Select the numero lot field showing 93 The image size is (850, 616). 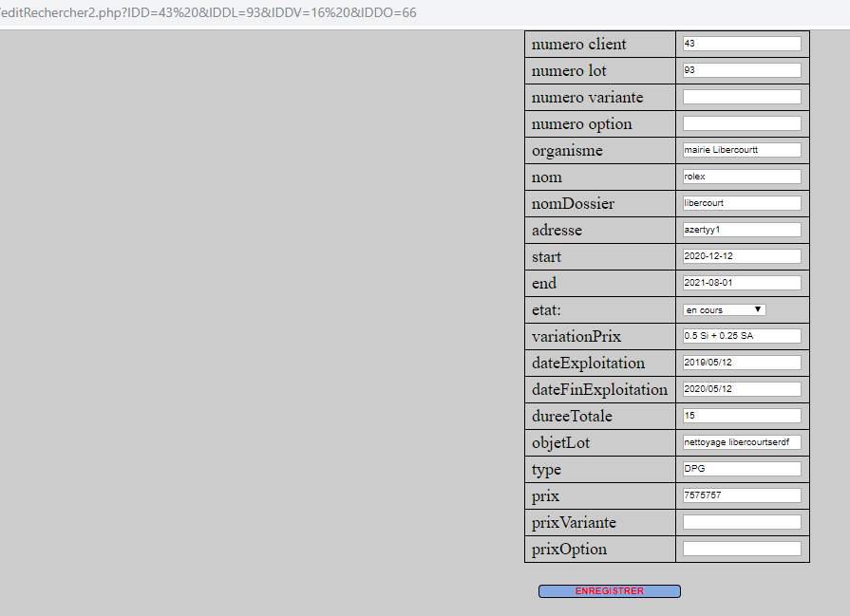pyautogui.click(x=741, y=69)
